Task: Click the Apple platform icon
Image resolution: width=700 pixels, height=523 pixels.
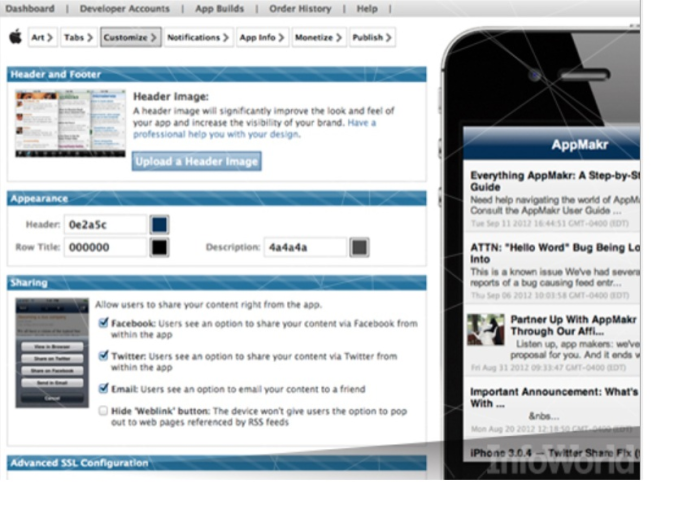Action: tap(16, 37)
